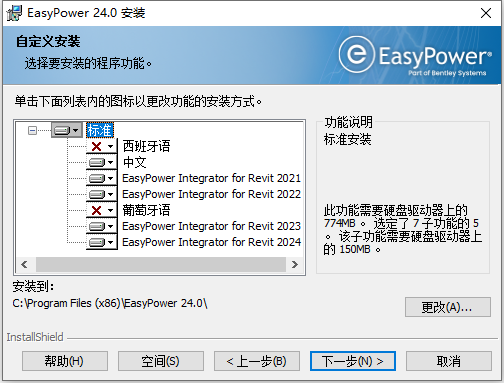
Task: Open red X dropdown for 西班牙语
Action: point(102,146)
